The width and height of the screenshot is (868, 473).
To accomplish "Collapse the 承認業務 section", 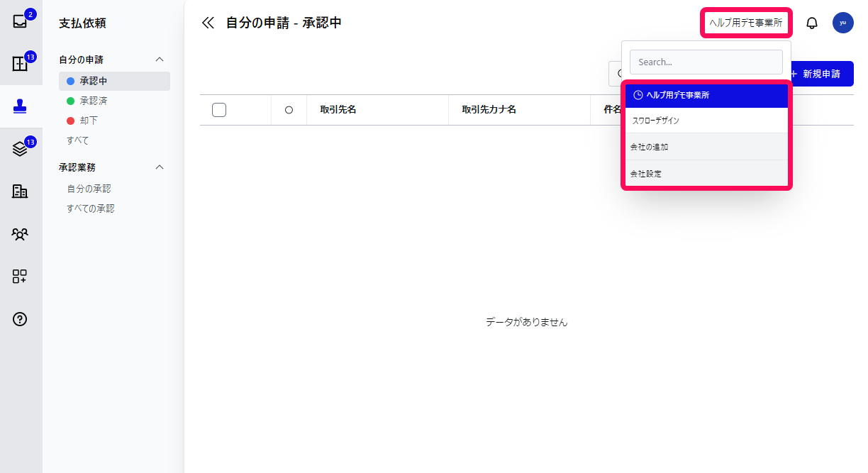I will [x=160, y=167].
